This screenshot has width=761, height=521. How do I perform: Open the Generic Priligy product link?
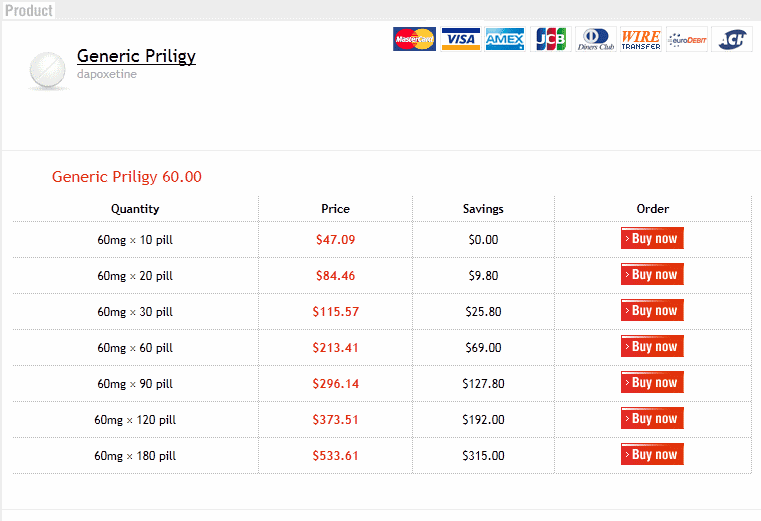[136, 56]
